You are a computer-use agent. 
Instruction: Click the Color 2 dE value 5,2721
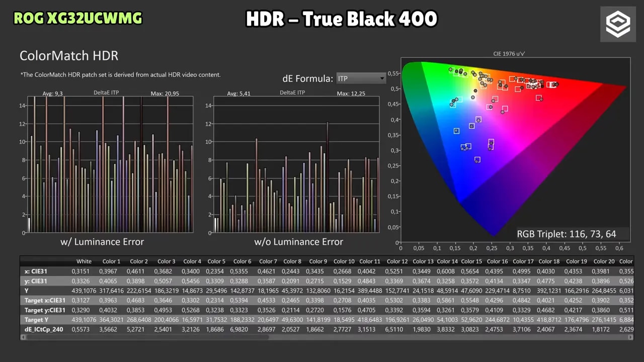coord(138,329)
